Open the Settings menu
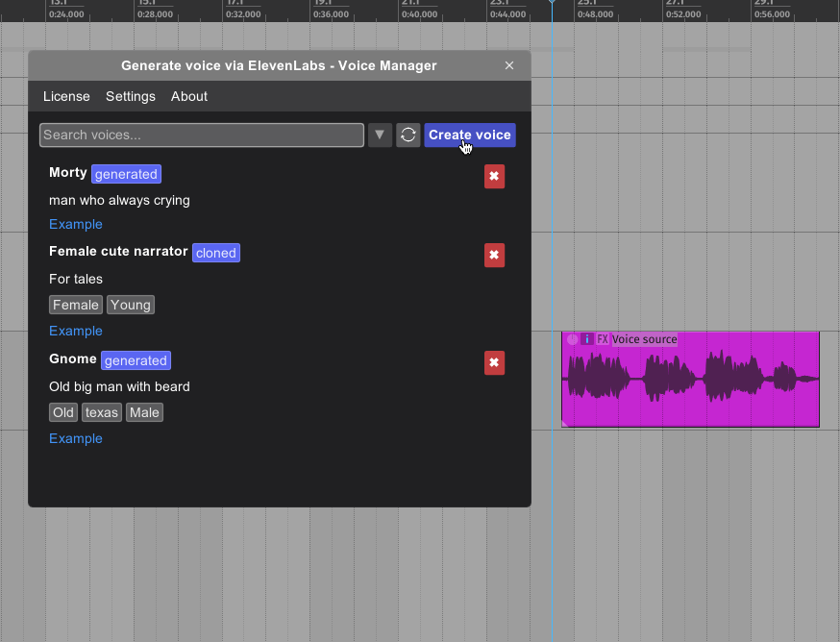This screenshot has height=642, width=840. 130,96
